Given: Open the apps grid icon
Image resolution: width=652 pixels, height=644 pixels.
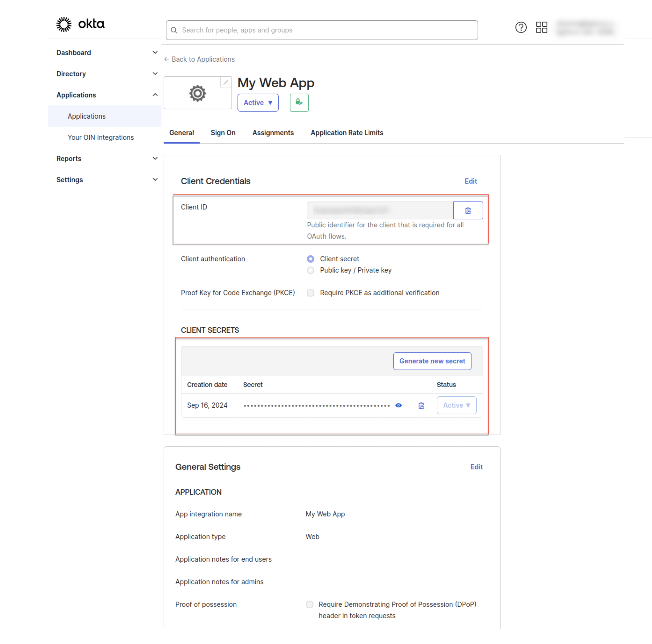Looking at the screenshot, I should coord(541,27).
